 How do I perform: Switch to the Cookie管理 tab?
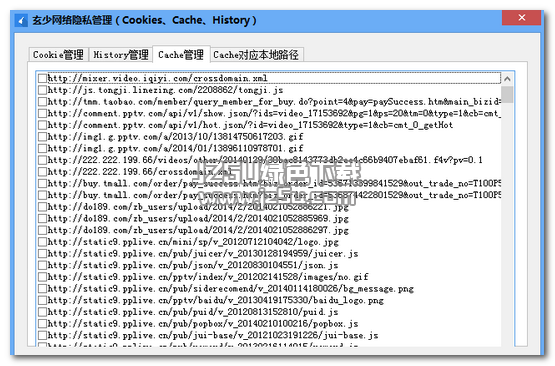[x=58, y=55]
